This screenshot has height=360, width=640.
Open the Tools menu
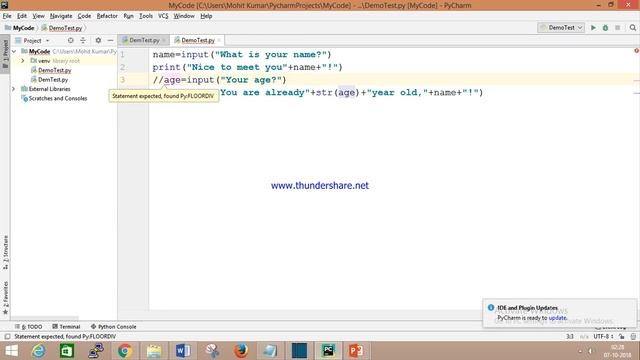[146, 16]
